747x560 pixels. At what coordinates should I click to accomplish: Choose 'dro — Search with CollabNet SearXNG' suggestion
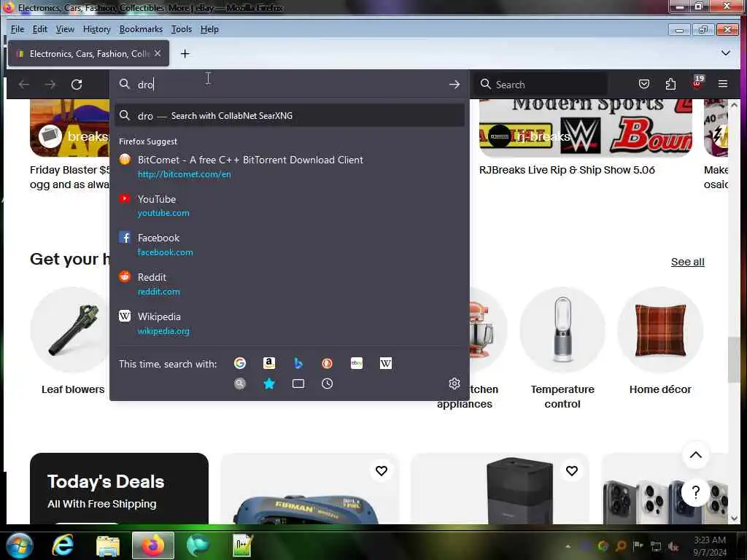(290, 116)
